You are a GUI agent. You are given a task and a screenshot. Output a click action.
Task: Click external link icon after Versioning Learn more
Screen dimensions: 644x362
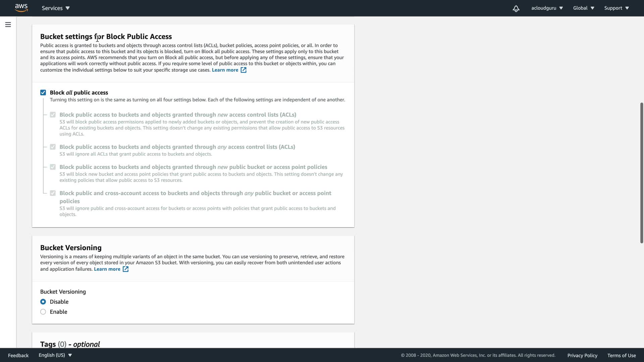(125, 269)
